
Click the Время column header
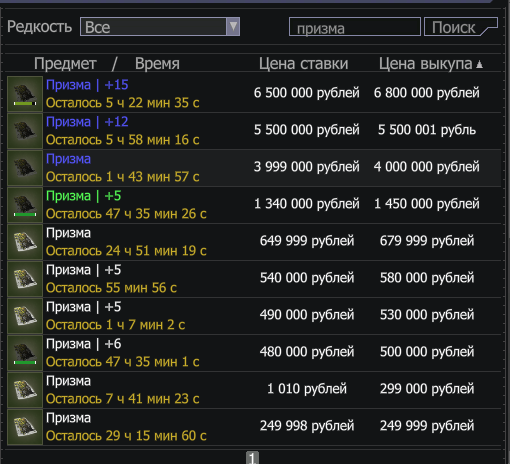pos(157,64)
